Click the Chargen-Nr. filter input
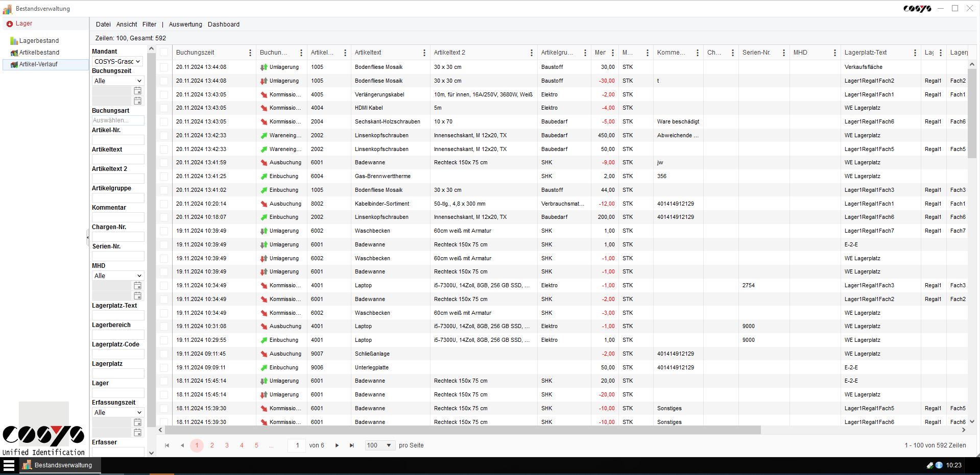Image resolution: width=980 pixels, height=475 pixels. (118, 237)
